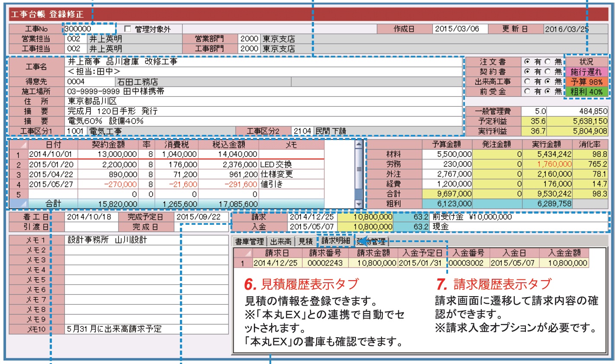Click the 工事名 field 井上商事 品川倉庫 改修工事
Screen dimensions: 615x364
click(264, 62)
